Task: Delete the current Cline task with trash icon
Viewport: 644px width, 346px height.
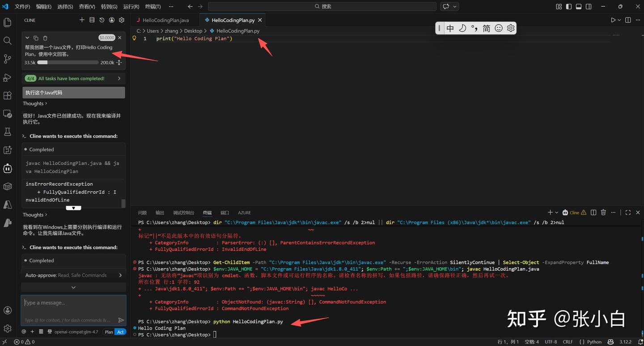Action: point(45,38)
